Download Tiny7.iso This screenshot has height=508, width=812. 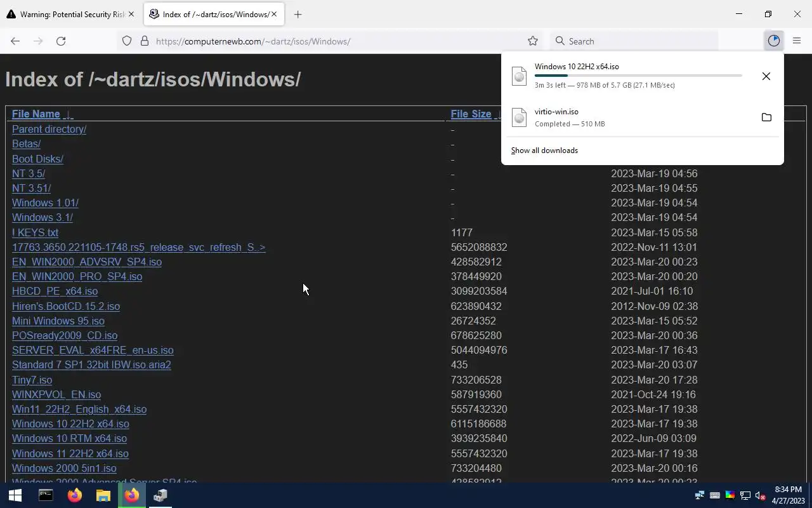32,380
